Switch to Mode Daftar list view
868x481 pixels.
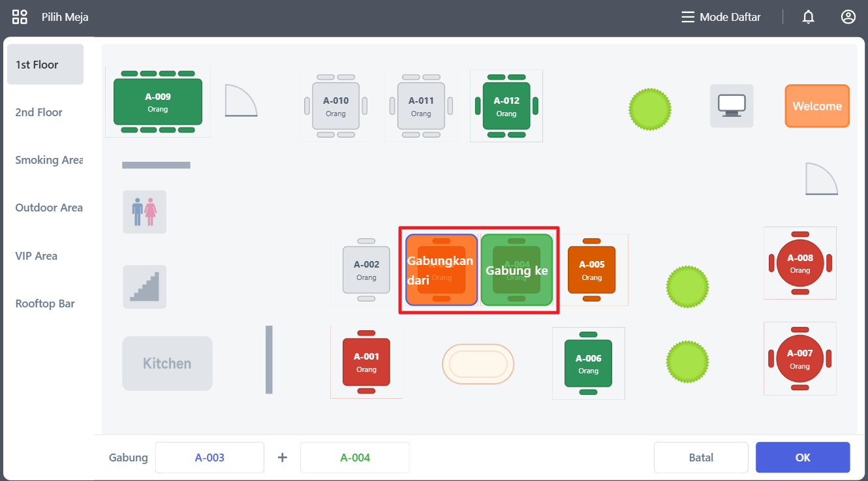pyautogui.click(x=721, y=17)
